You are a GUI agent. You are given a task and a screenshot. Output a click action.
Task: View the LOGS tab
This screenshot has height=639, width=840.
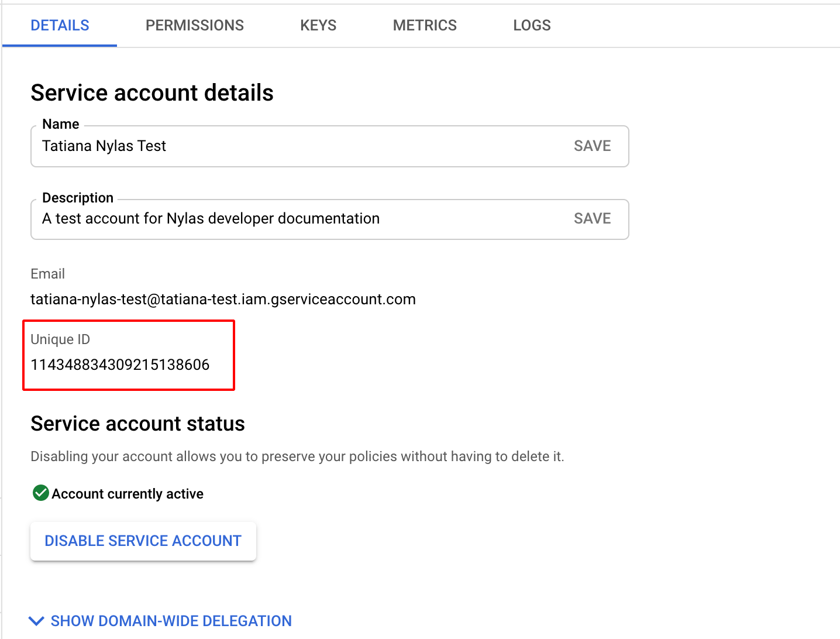click(x=531, y=25)
